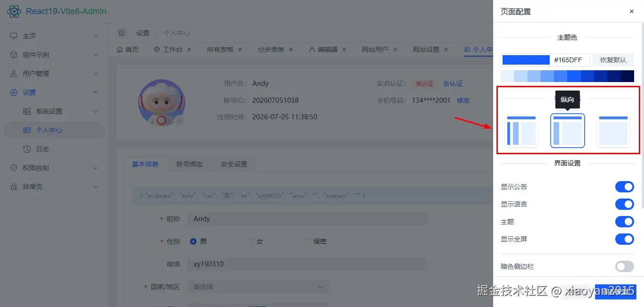Click the 微信 input field
This screenshot has height=307, width=644.
tap(307, 264)
